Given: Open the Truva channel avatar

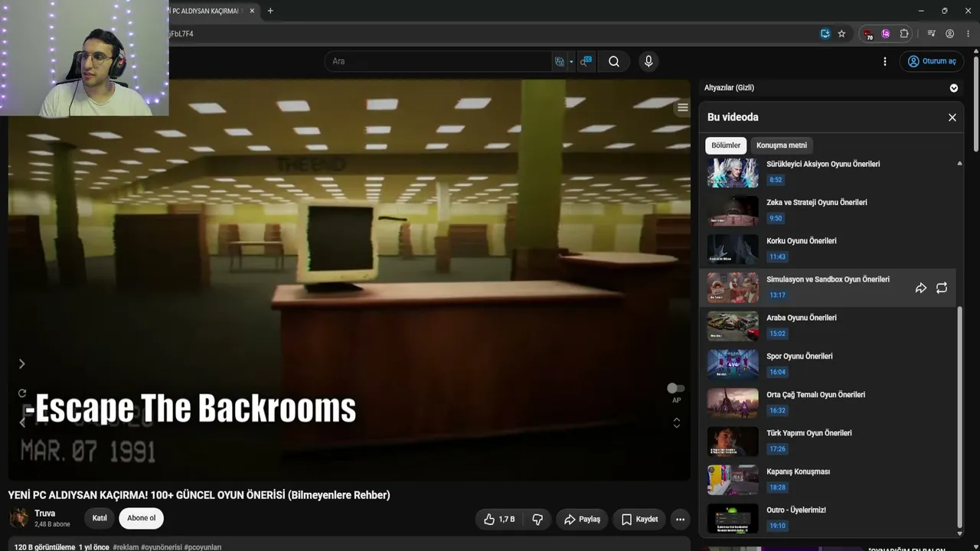Looking at the screenshot, I should point(19,518).
